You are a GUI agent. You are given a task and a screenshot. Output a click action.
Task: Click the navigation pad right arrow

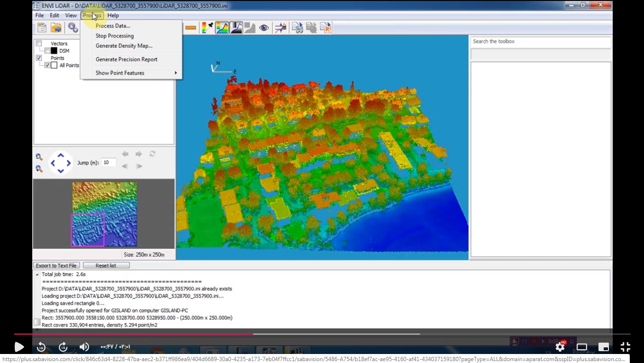coord(69,163)
